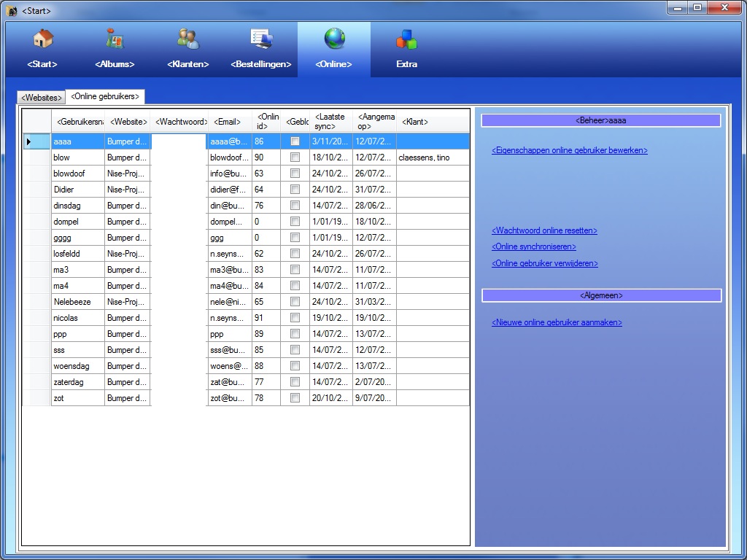Image resolution: width=747 pixels, height=560 pixels.
Task: Tick the blocked checkbox for user blowdoof
Action: tap(295, 174)
